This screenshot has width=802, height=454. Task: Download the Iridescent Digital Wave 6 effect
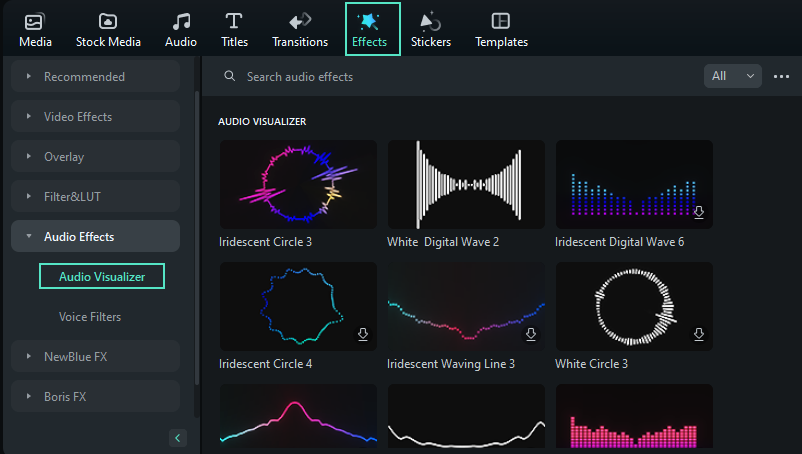coord(699,212)
